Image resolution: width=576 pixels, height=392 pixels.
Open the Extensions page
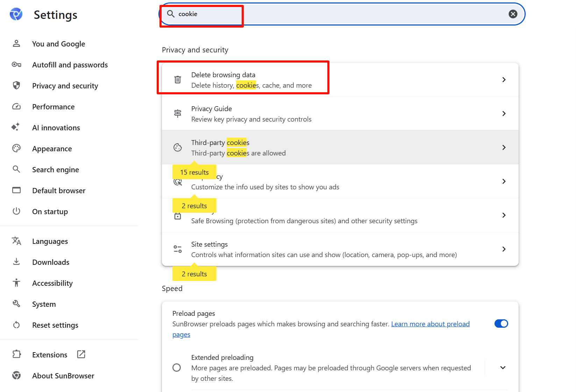click(50, 355)
